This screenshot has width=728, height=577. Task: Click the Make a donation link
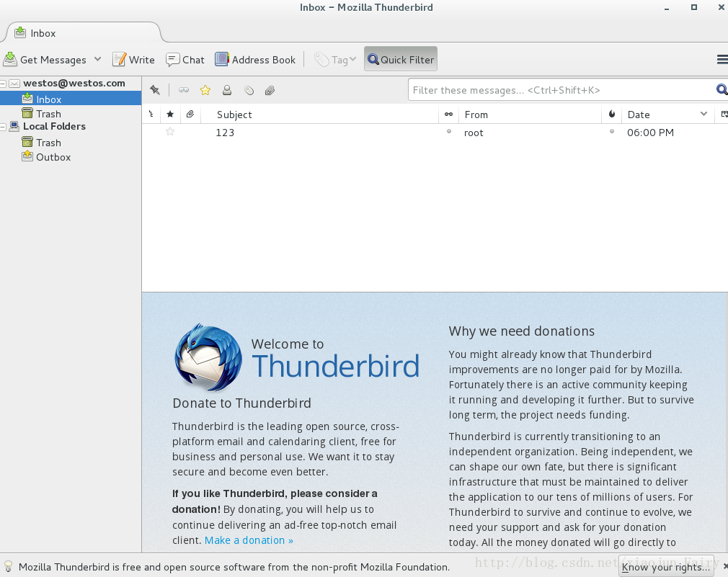tap(249, 540)
